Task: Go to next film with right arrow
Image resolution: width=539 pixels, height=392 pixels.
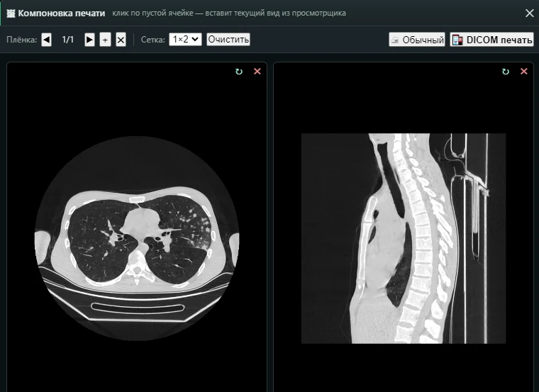Action: tap(90, 40)
